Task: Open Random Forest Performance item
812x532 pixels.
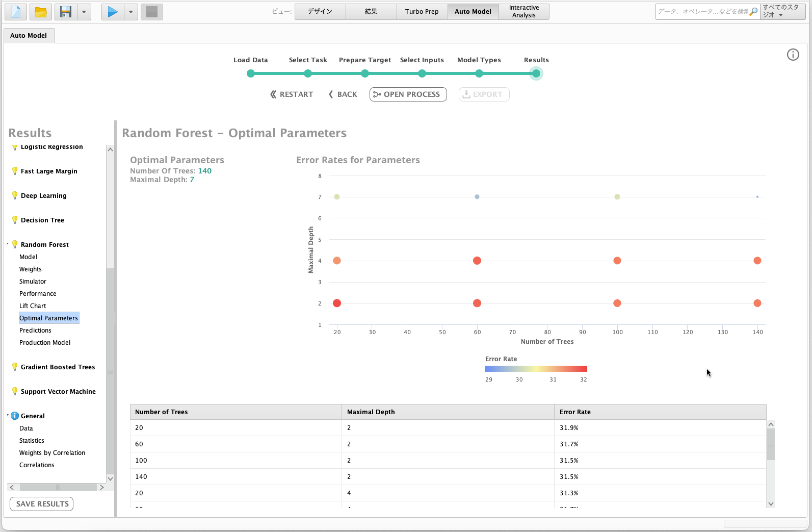Action: click(38, 294)
